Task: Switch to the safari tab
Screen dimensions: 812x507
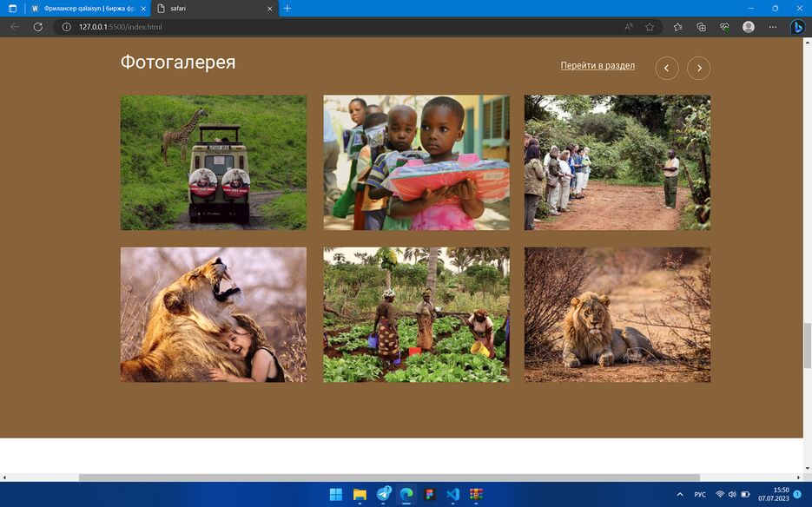Action: 215,9
